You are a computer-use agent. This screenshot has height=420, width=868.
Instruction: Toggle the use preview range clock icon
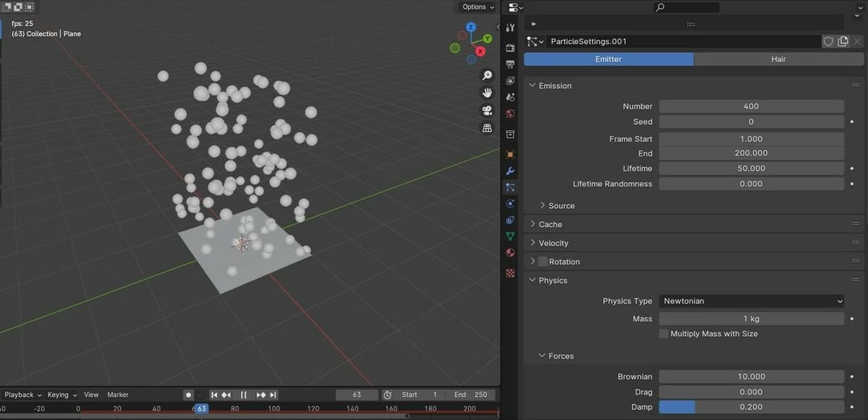coord(388,395)
